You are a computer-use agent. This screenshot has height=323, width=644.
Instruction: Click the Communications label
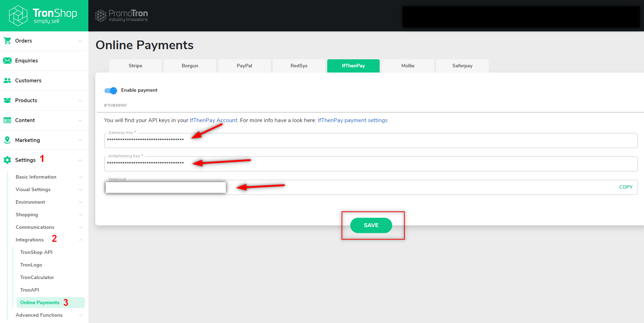pos(35,227)
